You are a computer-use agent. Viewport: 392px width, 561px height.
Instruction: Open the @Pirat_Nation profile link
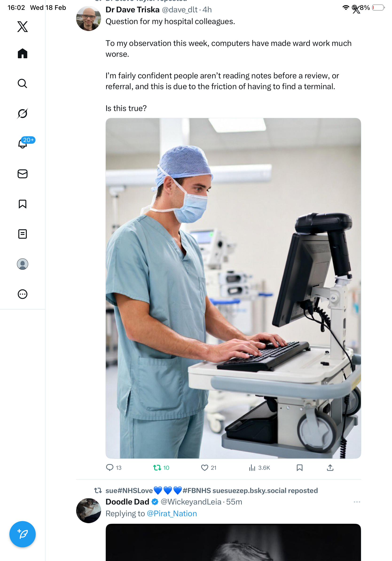click(x=172, y=513)
